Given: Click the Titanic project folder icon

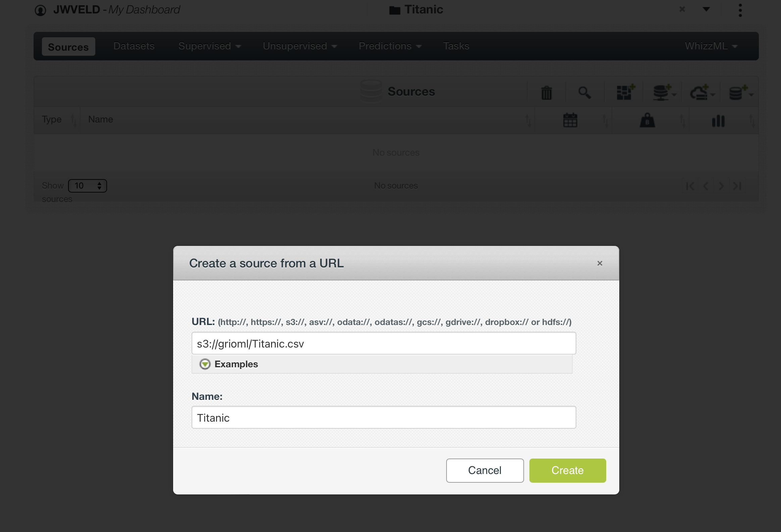Looking at the screenshot, I should 395,10.
